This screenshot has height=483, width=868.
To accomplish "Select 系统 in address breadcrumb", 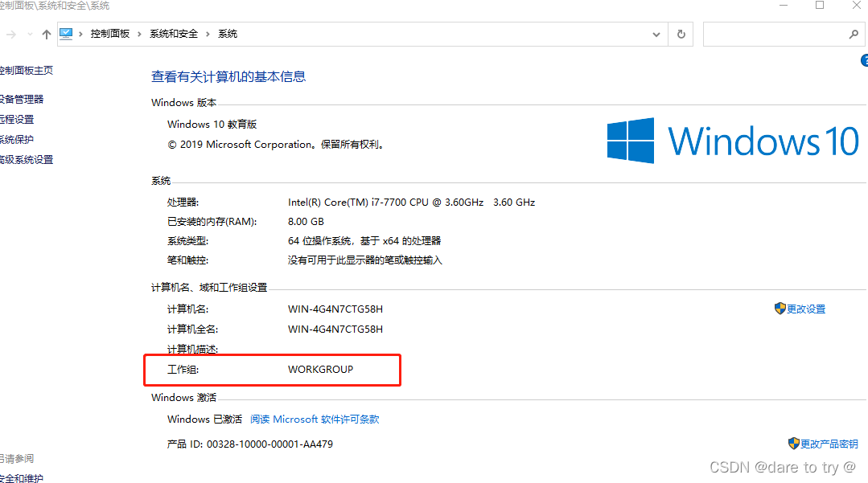I will pos(228,34).
